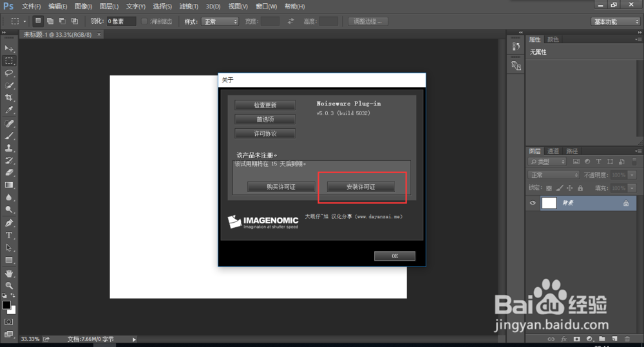This screenshot has height=347, width=644.
Task: Select the Lasso tool
Action: tap(8, 73)
